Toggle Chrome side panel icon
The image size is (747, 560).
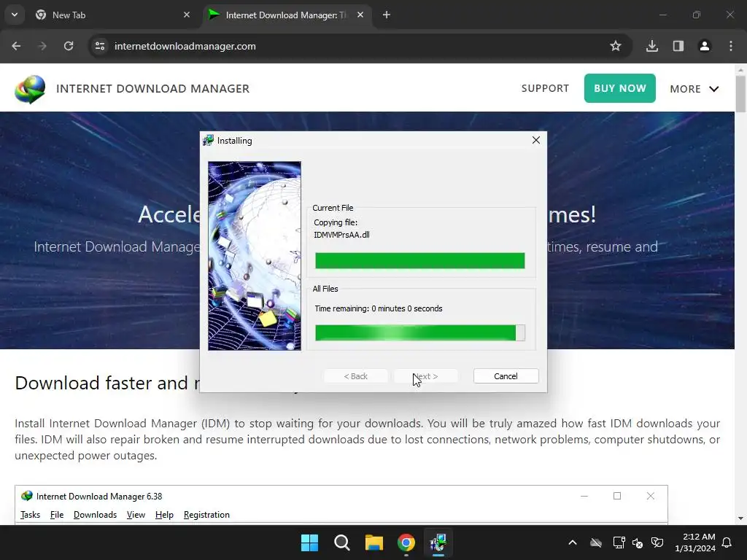pos(678,46)
